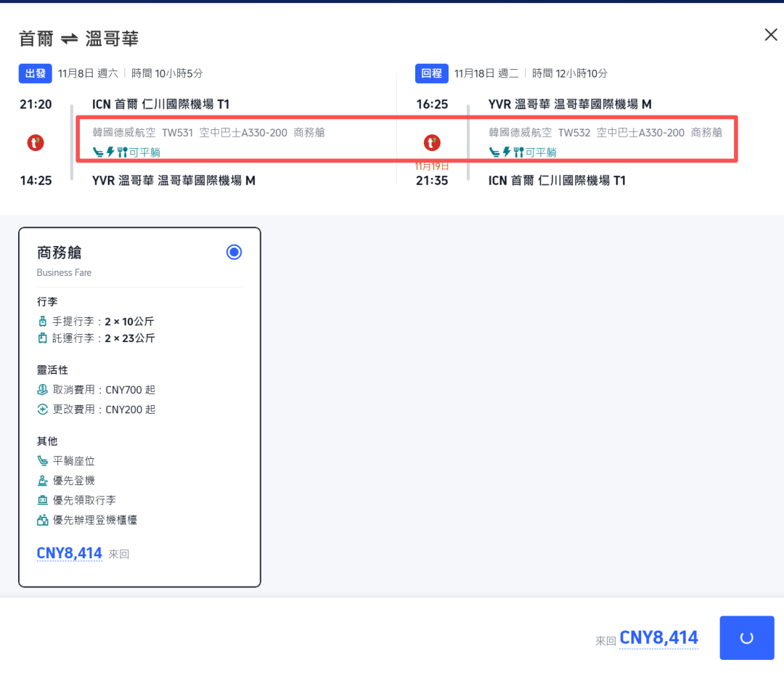
Task: Click the CNY8,414 price in the fare card
Action: (x=70, y=553)
